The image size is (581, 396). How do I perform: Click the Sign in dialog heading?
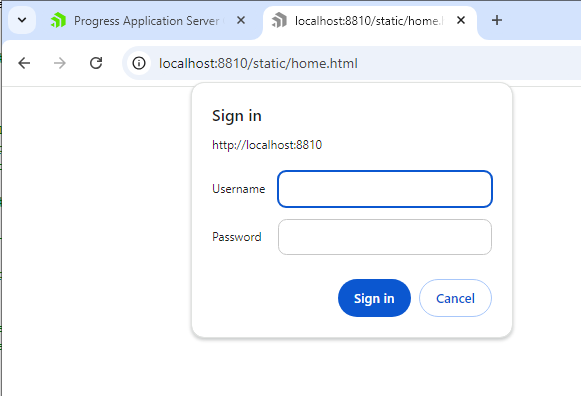click(x=237, y=116)
